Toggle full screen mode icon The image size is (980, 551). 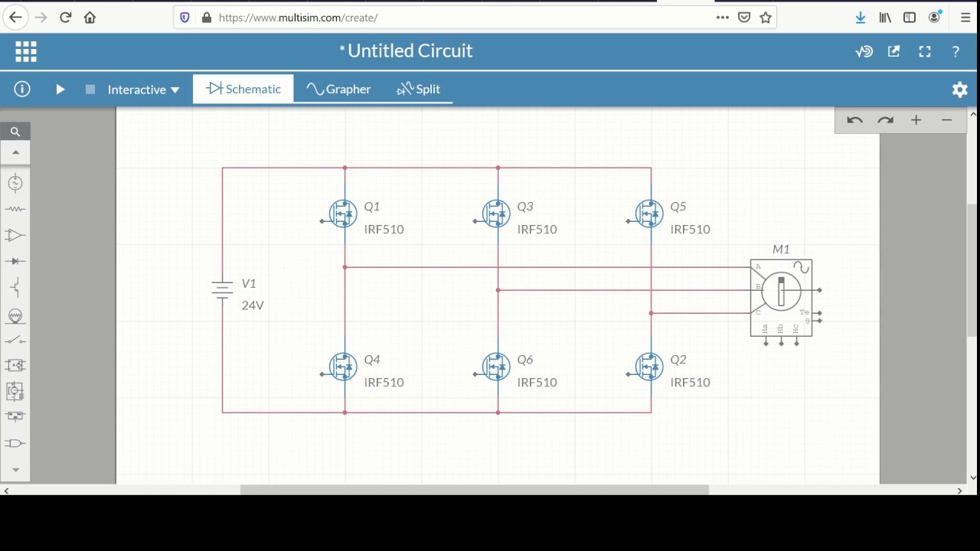pos(925,51)
